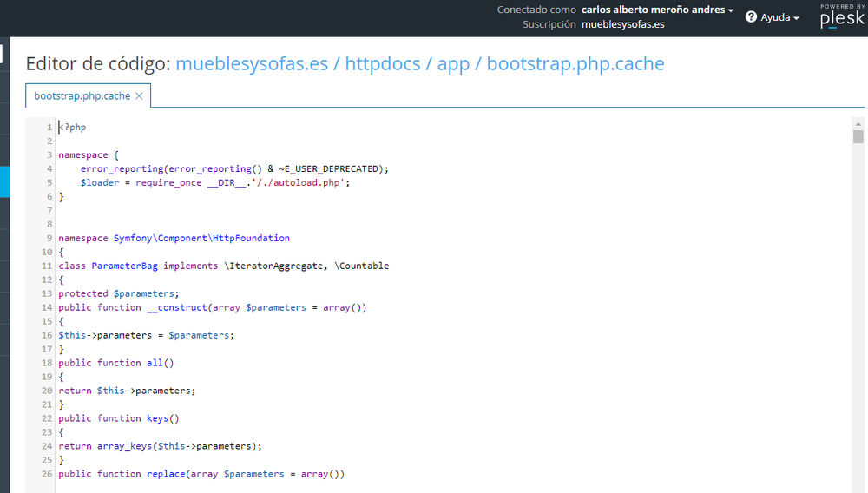Close the bootstrap.php.cache tab

click(140, 95)
